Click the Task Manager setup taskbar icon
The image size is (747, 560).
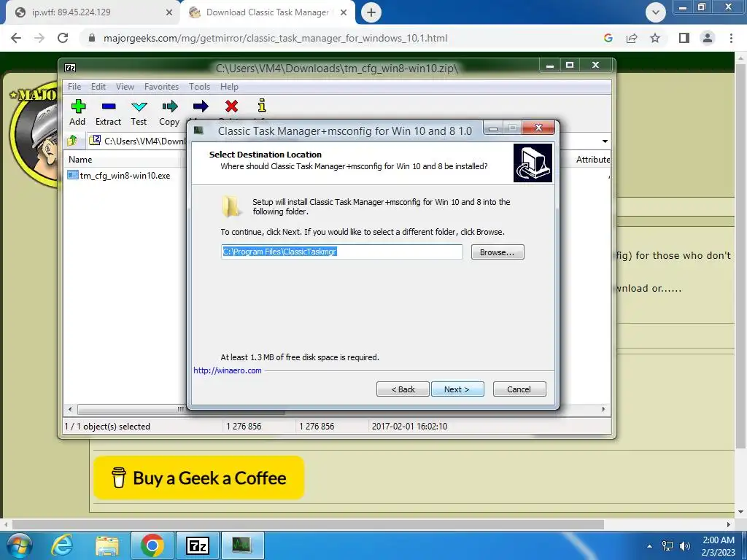[242, 545]
